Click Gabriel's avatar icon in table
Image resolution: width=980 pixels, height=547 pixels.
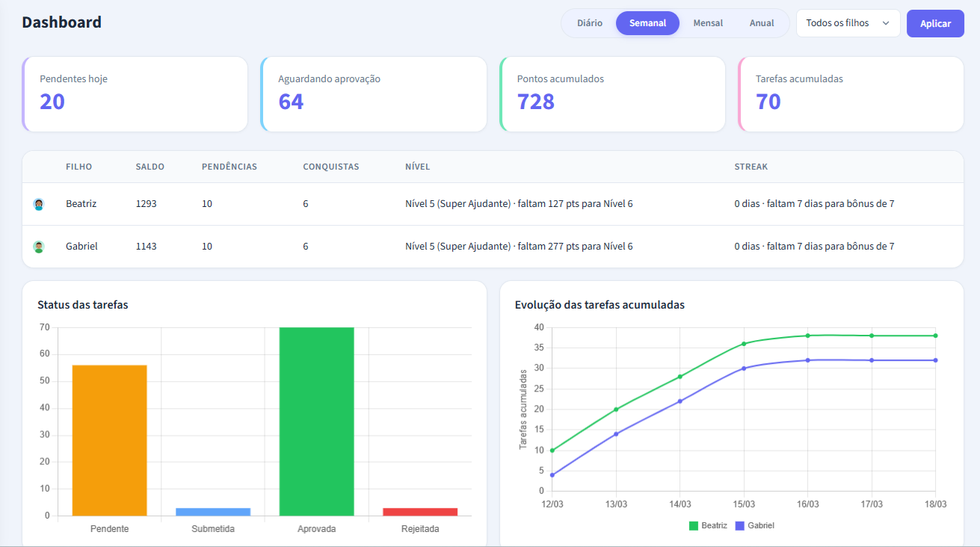pos(39,247)
